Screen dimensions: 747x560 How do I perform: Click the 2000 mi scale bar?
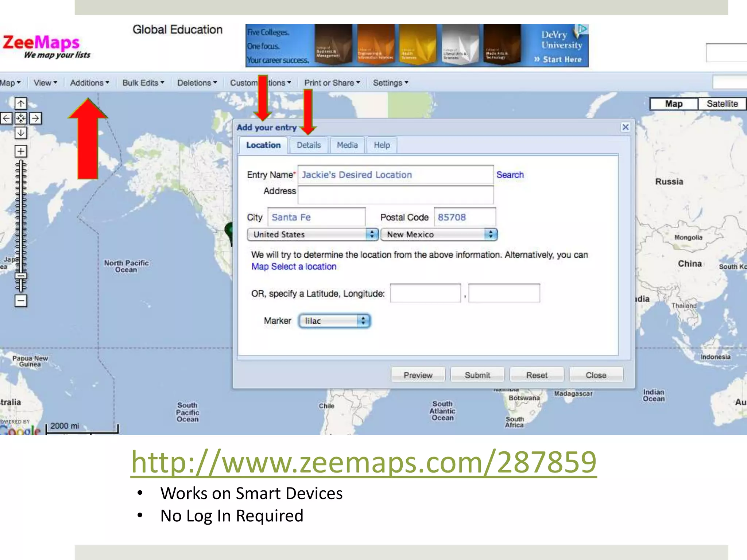click(82, 428)
